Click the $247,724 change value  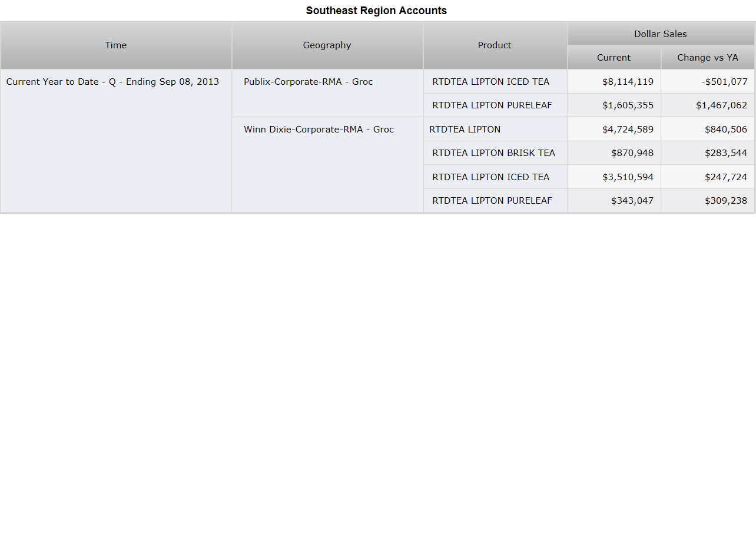708,177
